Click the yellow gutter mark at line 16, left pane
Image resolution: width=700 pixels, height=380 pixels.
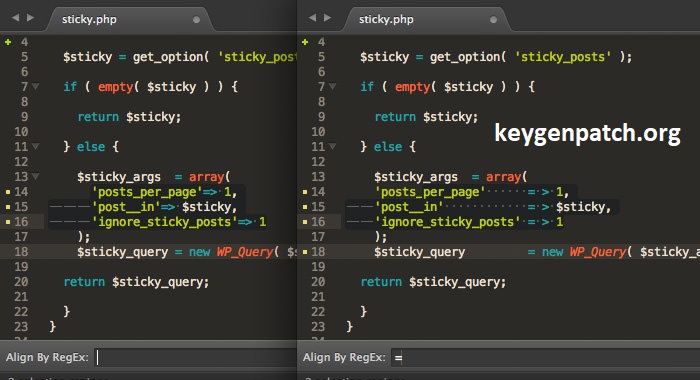[8, 222]
